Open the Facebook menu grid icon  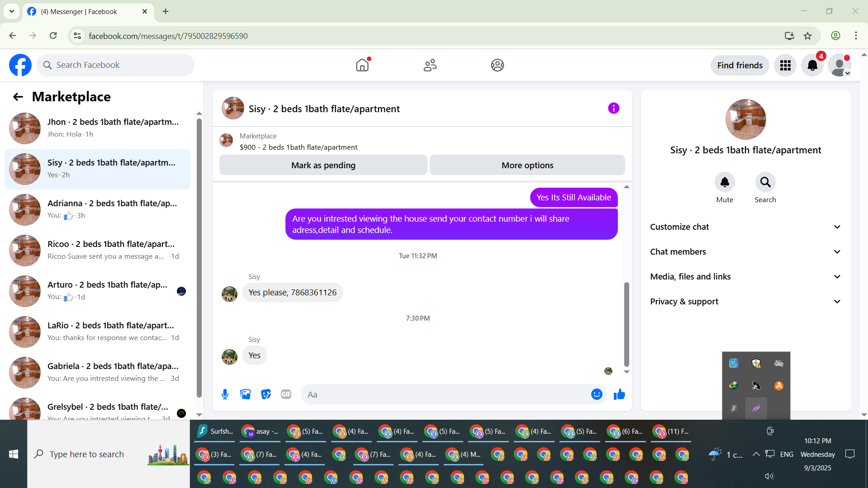[x=785, y=65]
